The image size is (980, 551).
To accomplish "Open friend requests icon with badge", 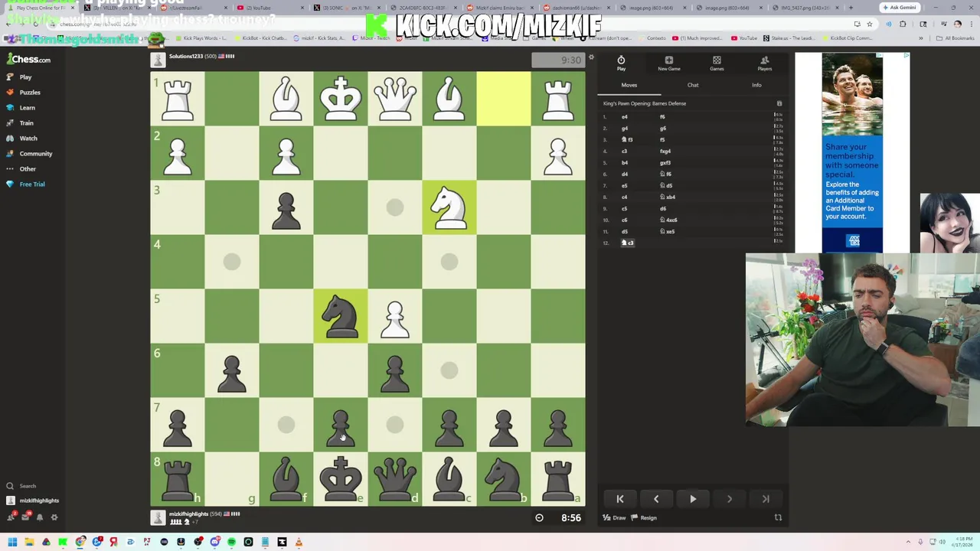I will pos(11,517).
